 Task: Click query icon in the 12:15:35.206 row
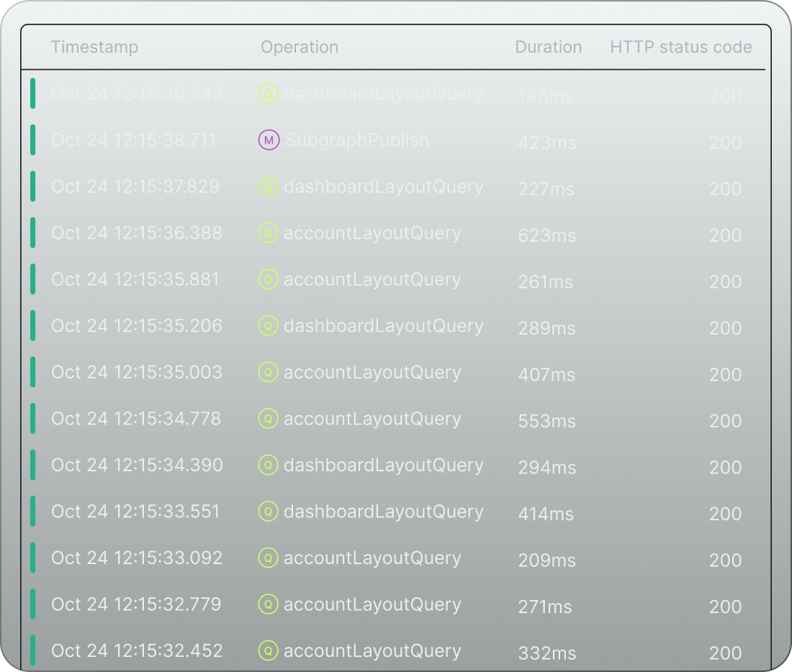(268, 326)
